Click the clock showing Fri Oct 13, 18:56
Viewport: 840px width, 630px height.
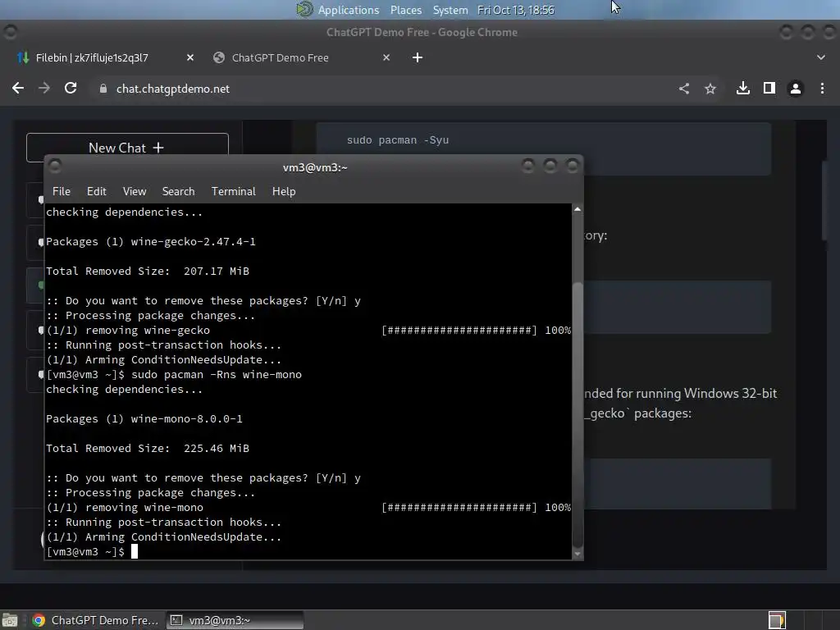point(516,10)
